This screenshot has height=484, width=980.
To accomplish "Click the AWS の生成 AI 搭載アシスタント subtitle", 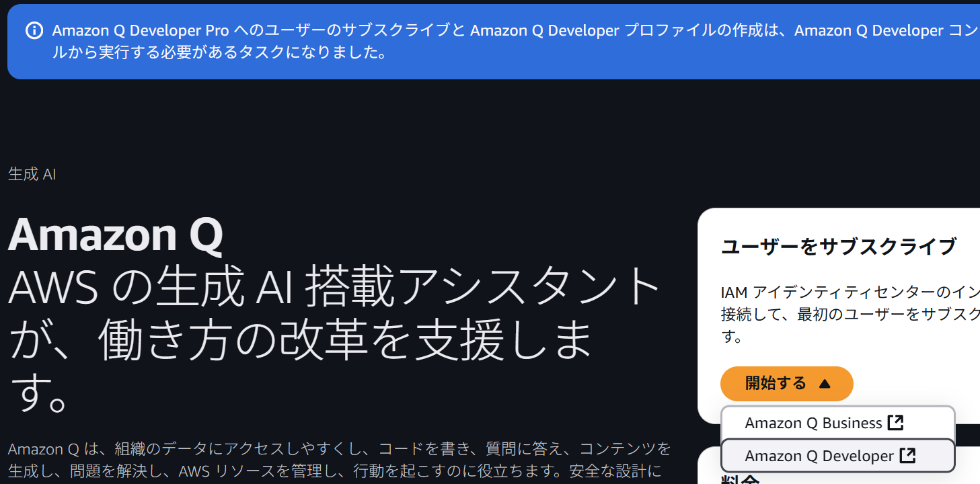I will point(334,288).
